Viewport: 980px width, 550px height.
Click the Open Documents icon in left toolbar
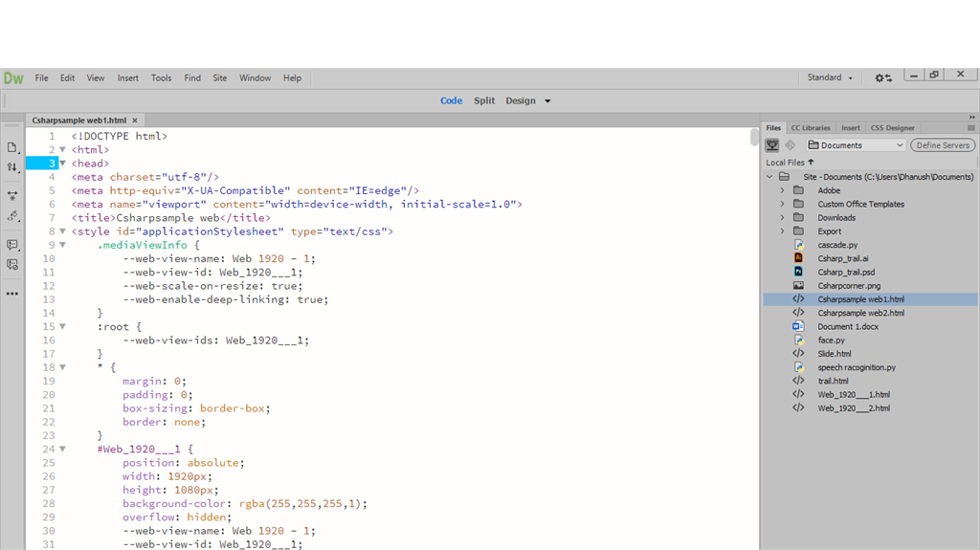[11, 147]
